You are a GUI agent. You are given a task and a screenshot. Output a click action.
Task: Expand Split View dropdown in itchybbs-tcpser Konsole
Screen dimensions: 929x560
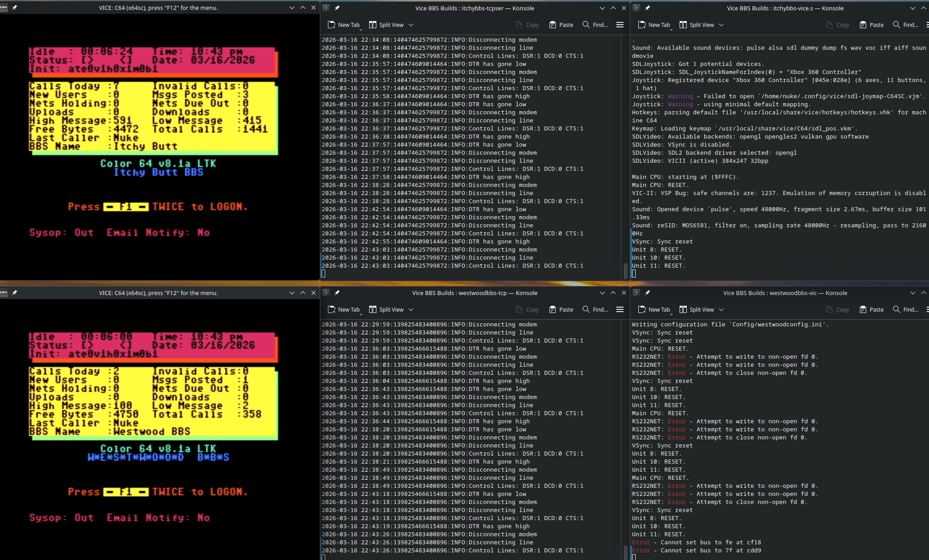pos(411,25)
